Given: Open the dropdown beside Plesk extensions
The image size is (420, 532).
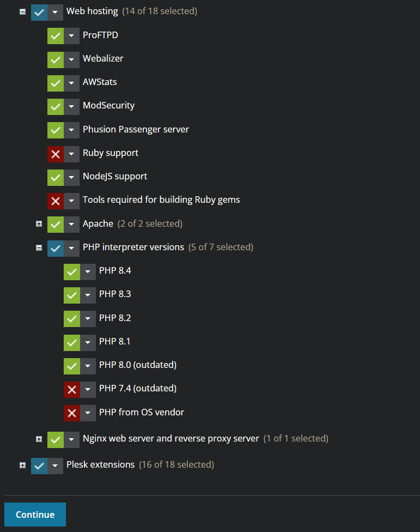Looking at the screenshot, I should (x=55, y=465).
